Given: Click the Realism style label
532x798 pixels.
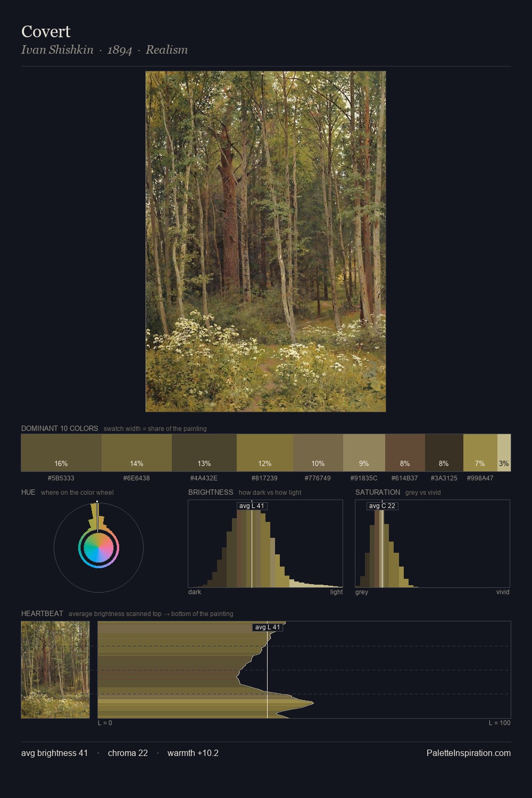Looking at the screenshot, I should [x=167, y=50].
